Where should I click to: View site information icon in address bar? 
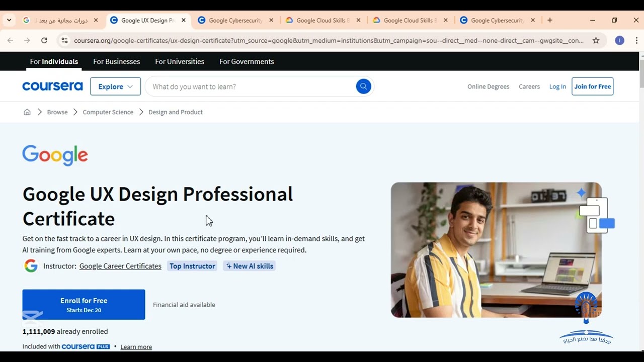(64, 40)
